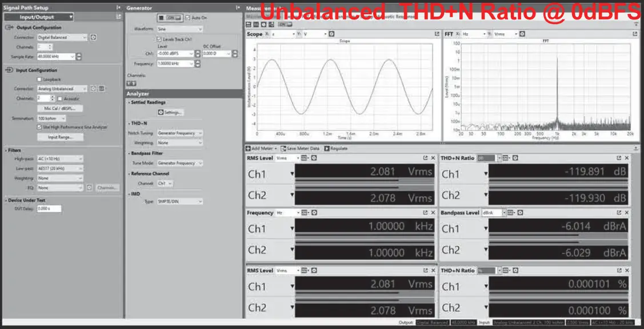Open FFT graph settings gear
644x329 pixels.
(522, 34)
